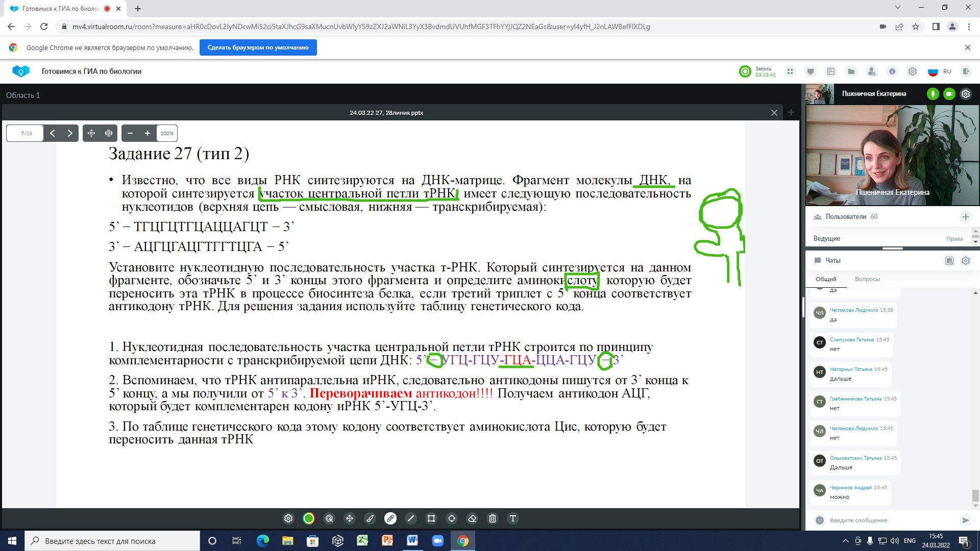Select the straight line tool
The width and height of the screenshot is (980, 551).
(x=411, y=518)
